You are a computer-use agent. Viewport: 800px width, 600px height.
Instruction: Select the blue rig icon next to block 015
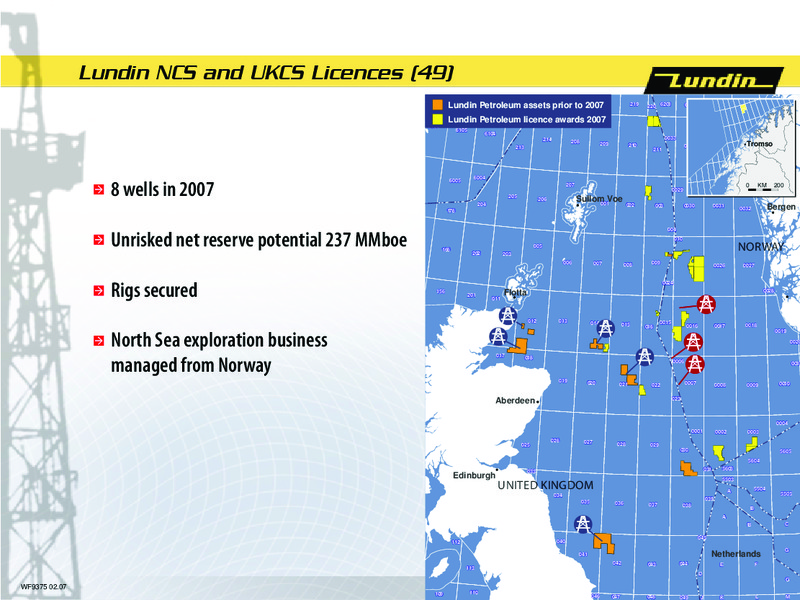[x=605, y=328]
